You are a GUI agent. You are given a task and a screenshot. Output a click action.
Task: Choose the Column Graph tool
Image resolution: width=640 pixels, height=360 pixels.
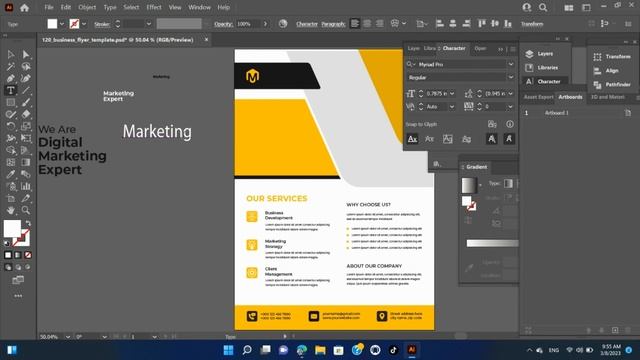(x=26, y=186)
